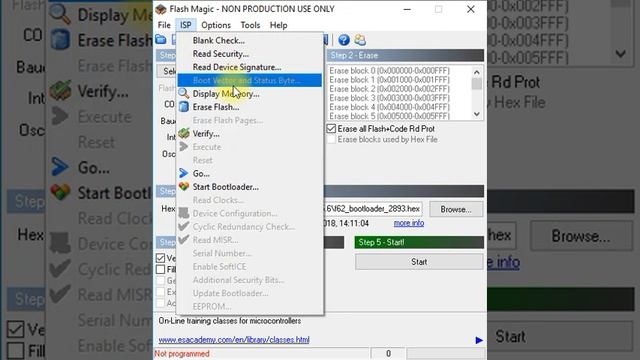Minimize the Flash Magic window
The height and width of the screenshot is (360, 640).
pos(407,9)
